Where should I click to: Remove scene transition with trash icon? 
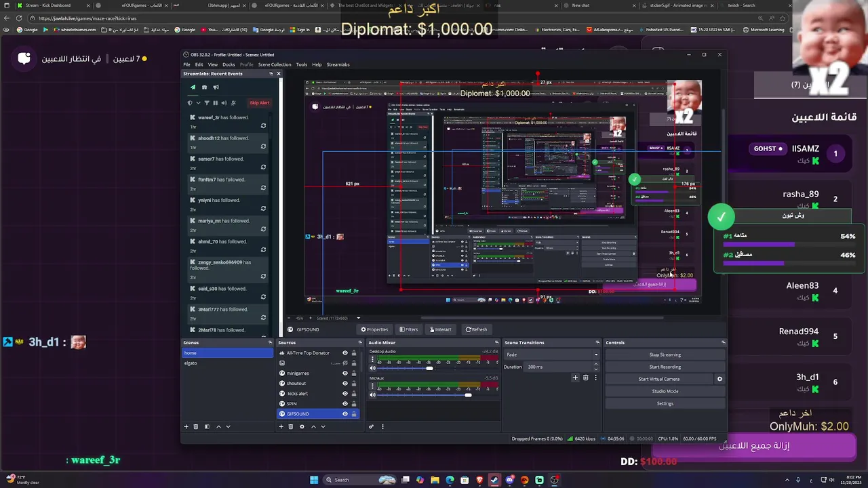(586, 378)
